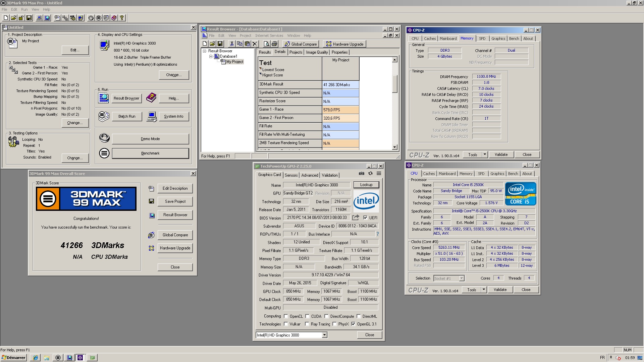Open the GPU-Z hamburger menu icon
644x362 pixels.
pos(379,173)
